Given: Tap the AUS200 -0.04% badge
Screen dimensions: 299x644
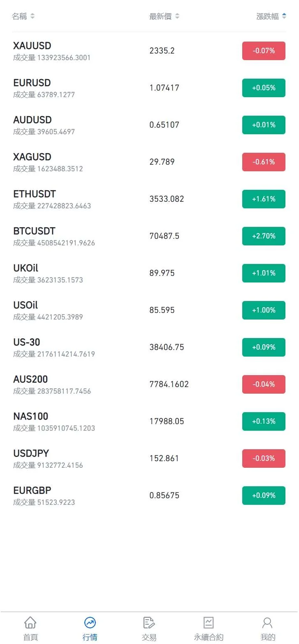Looking at the screenshot, I should point(264,384).
